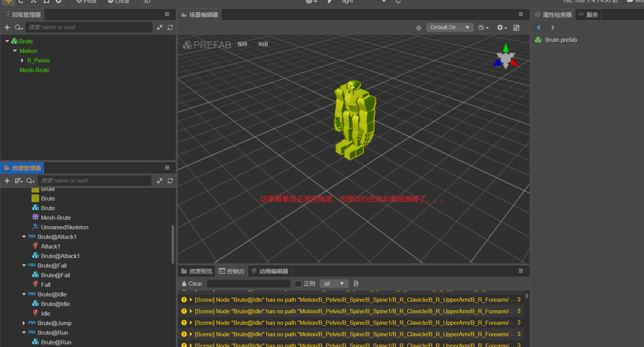The width and height of the screenshot is (644, 347).
Task: Open the console log file icon
Action: tap(356, 284)
